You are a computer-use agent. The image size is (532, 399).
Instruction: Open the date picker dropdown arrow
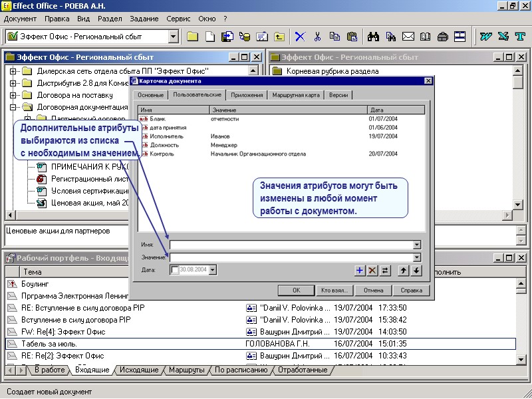[x=212, y=270]
